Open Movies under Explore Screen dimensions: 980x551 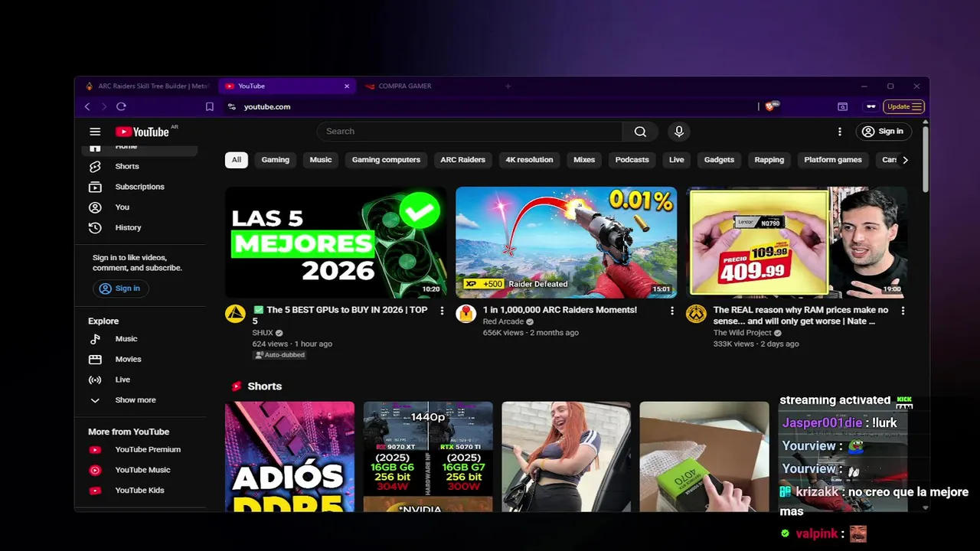(139, 359)
